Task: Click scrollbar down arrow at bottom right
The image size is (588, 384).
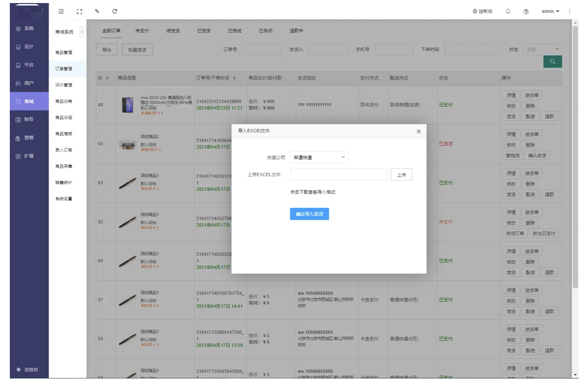Action: (x=575, y=375)
